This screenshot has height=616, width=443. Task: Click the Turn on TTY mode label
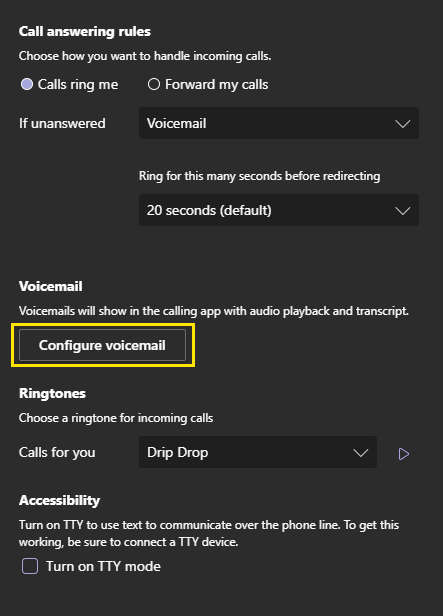103,566
